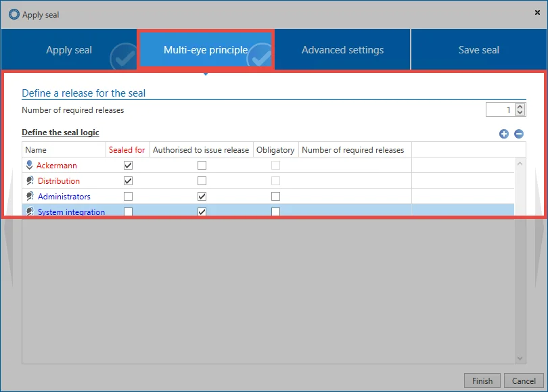Click the group icon beside System integration
Screen dimensions: 548x392
tap(30, 211)
